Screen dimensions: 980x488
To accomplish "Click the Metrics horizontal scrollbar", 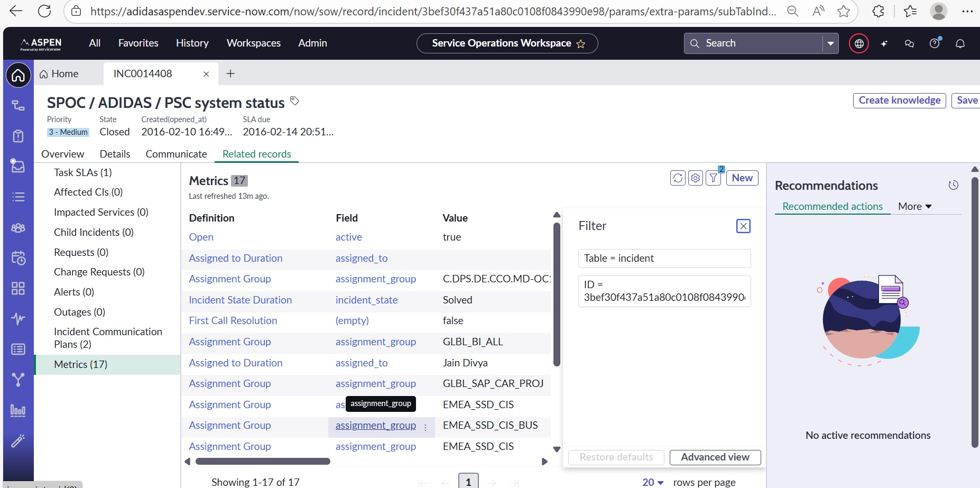I will (x=263, y=462).
